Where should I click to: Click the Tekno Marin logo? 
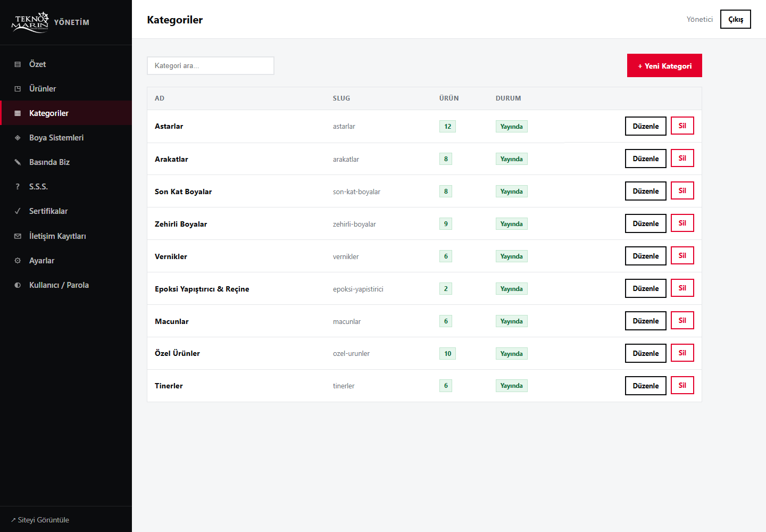click(x=30, y=22)
